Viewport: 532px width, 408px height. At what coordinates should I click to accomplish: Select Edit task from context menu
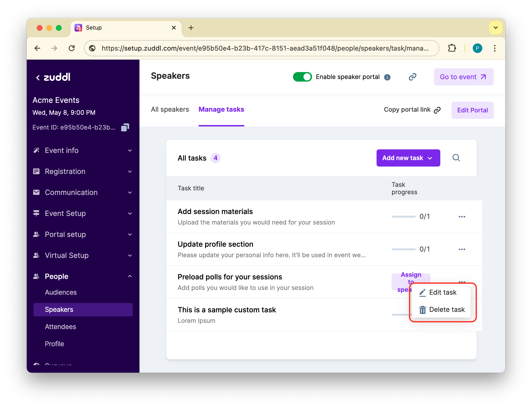442,293
